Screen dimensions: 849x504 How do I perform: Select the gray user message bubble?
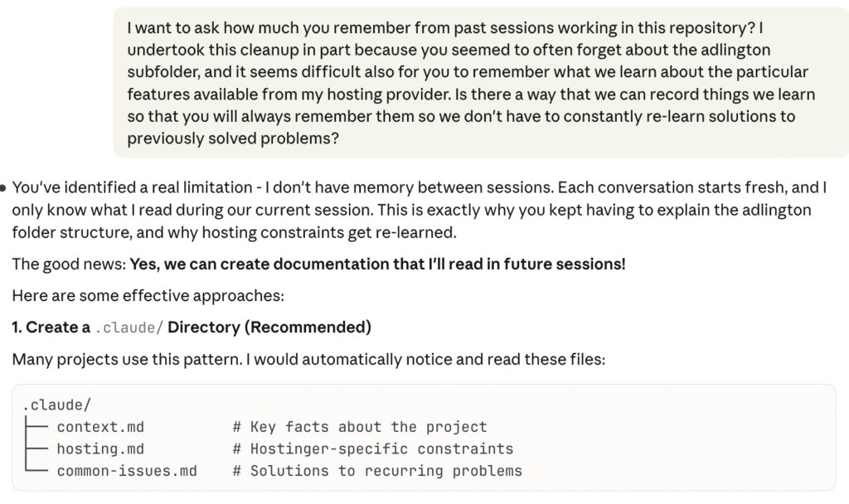(x=481, y=83)
